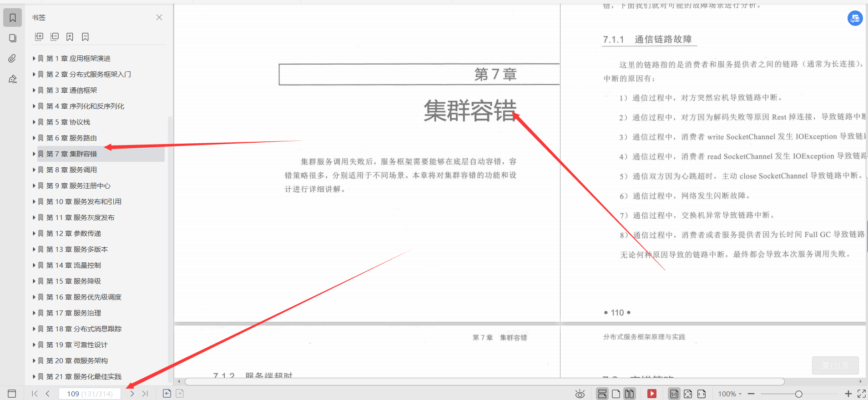Expand 第 8 章 服务调用 bookmark
868x400 pixels.
(x=34, y=170)
